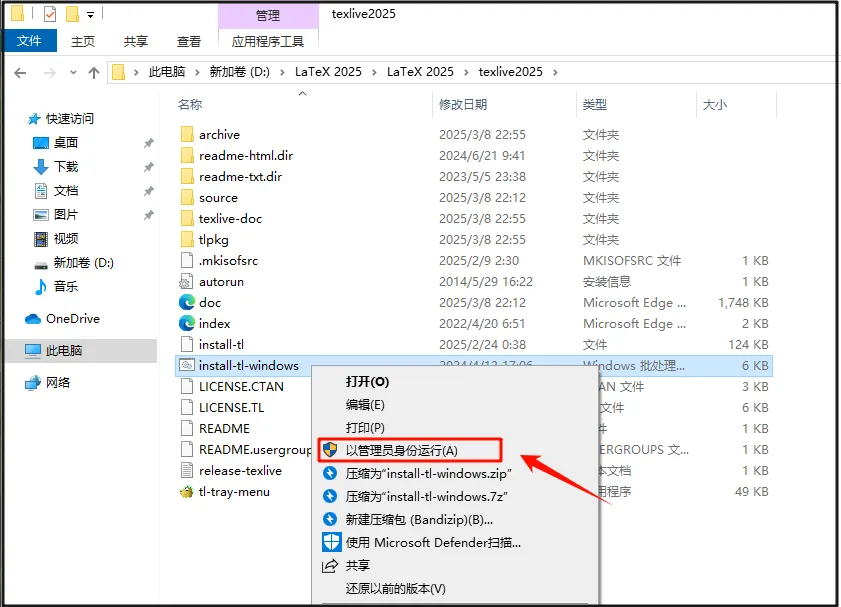The width and height of the screenshot is (841, 607).
Task: Open 桌面 in quick access sidebar
Action: [66, 143]
